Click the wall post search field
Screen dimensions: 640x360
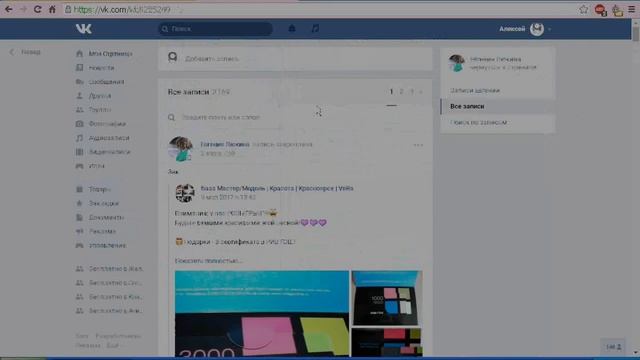[x=296, y=117]
